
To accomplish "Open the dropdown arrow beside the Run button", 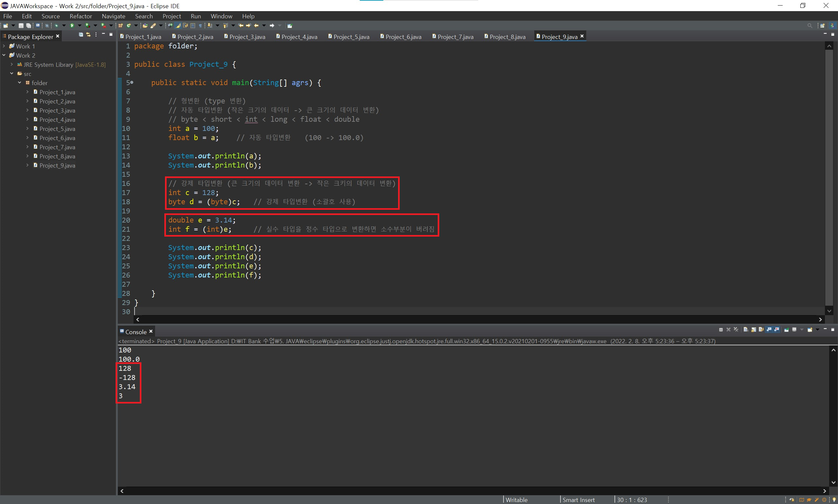I will point(80,26).
